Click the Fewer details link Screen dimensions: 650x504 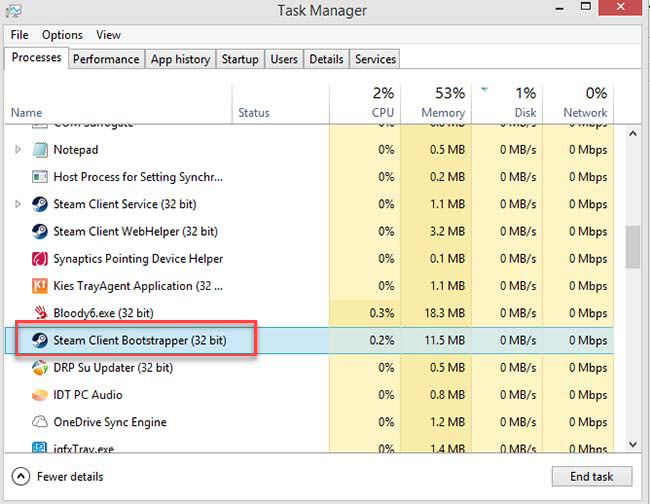[x=70, y=477]
